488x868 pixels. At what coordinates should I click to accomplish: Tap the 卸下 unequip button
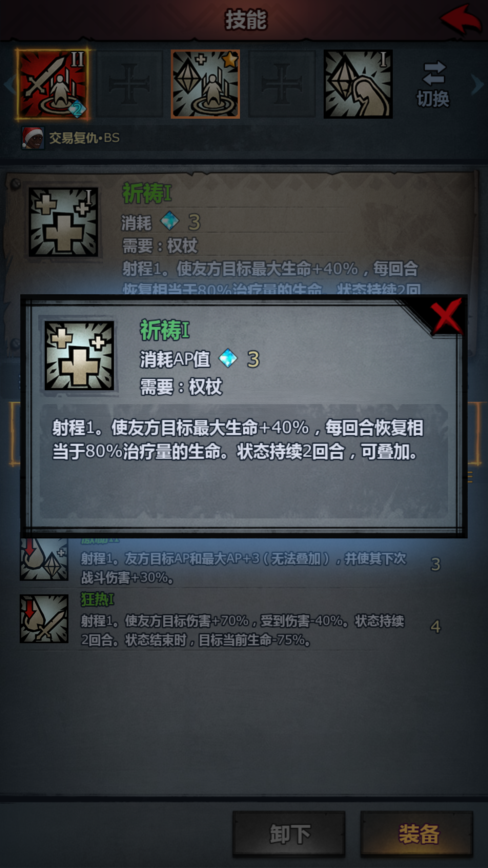pos(289,834)
